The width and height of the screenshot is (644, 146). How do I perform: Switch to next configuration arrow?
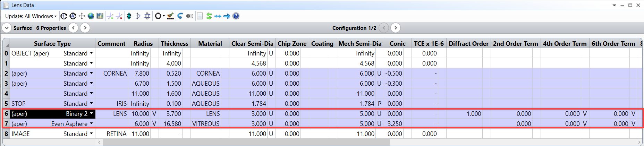pos(396,28)
